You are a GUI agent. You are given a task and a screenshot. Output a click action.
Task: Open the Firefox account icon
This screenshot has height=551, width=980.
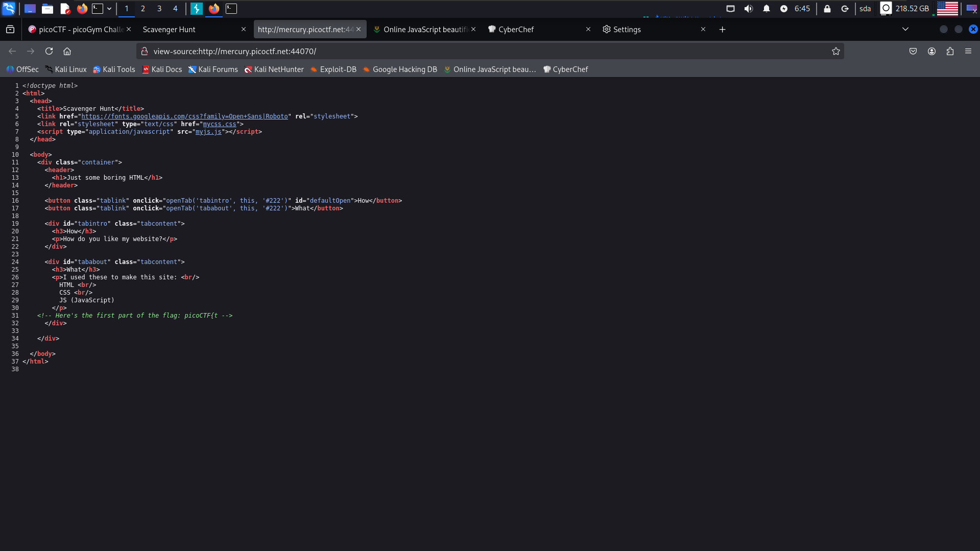931,51
